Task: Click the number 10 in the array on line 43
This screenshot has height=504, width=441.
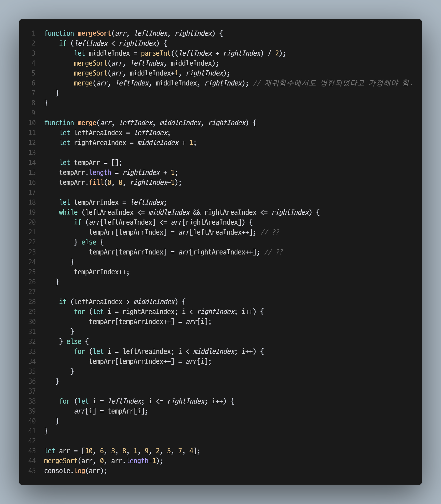Action: click(89, 451)
